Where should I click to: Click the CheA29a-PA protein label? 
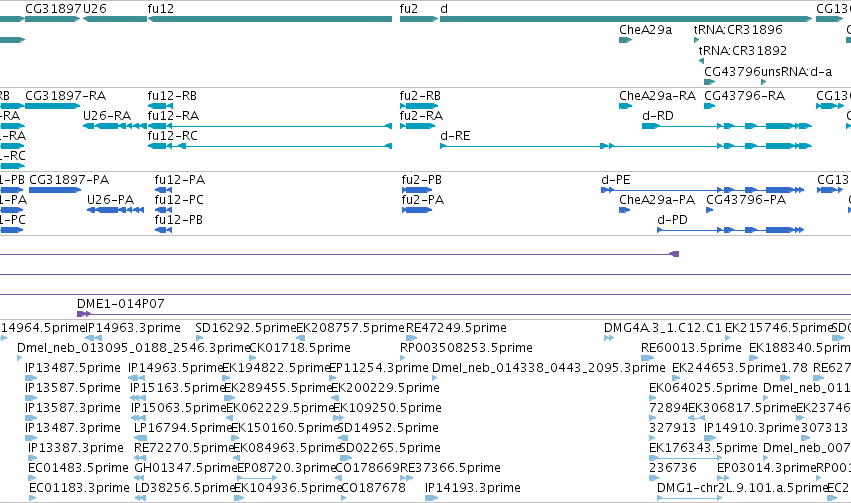657,200
